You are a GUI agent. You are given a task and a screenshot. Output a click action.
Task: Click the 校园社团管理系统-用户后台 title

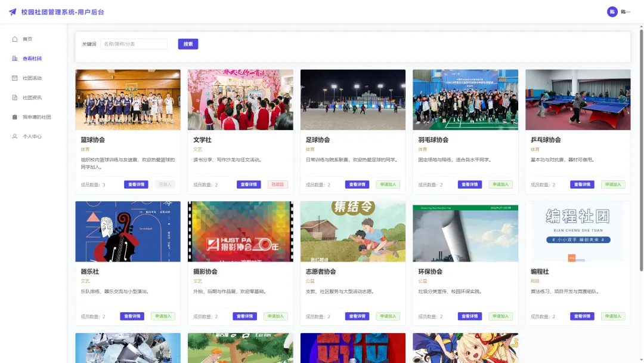(63, 12)
